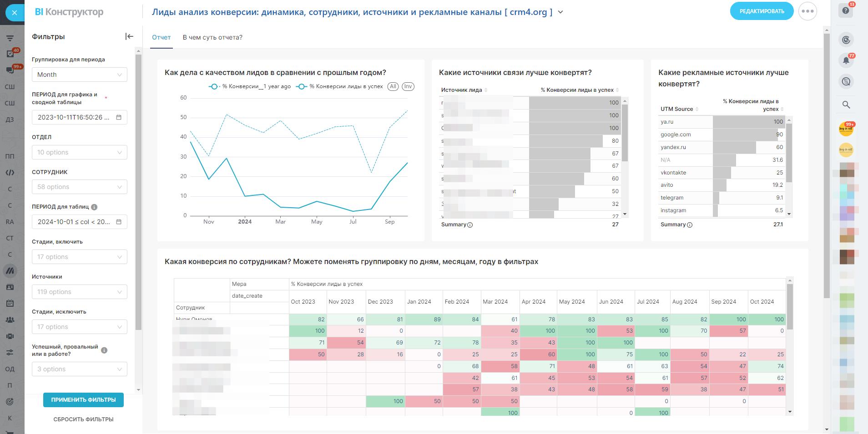The image size is (868, 434).
Task: Select the Отчет tab
Action: 161,37
